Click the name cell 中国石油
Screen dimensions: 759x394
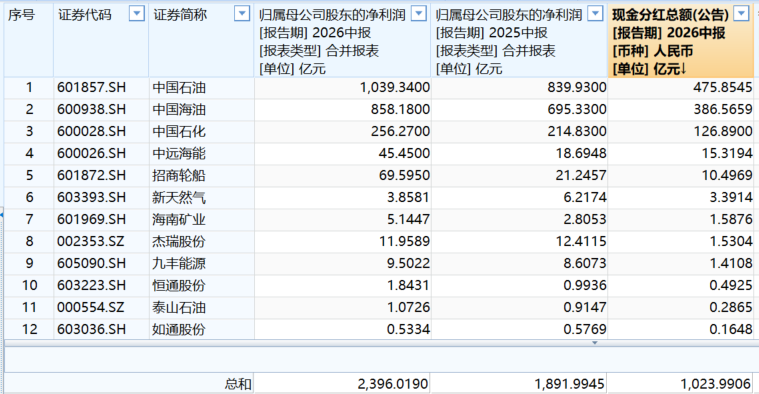click(x=179, y=87)
